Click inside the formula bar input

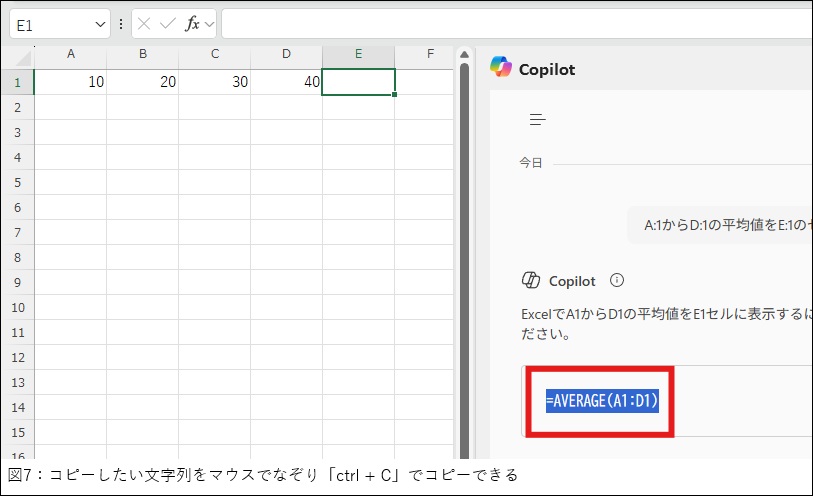(500, 24)
